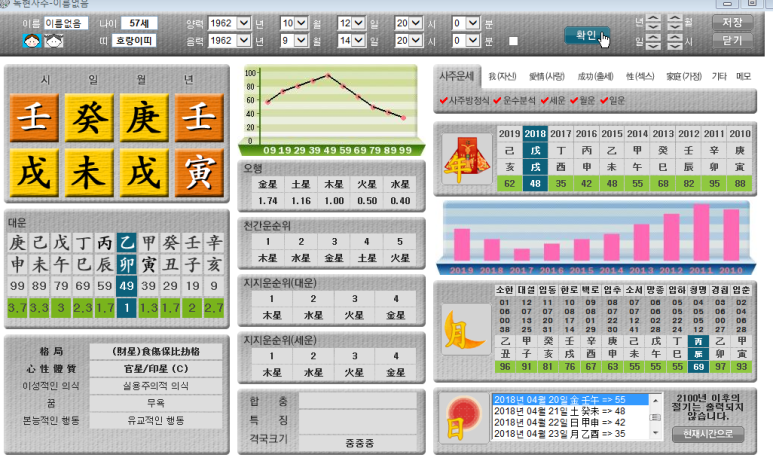Switch to the 사주운세 tab
Screen dimensions: 773x470
point(457,76)
